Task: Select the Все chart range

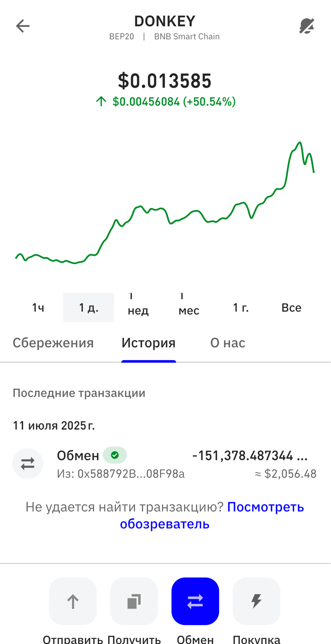Action: (291, 308)
